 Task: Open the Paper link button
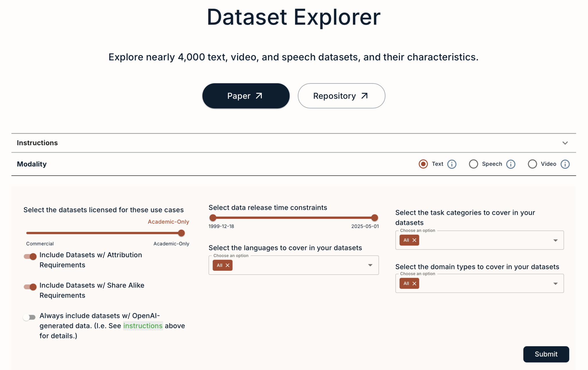click(x=246, y=96)
